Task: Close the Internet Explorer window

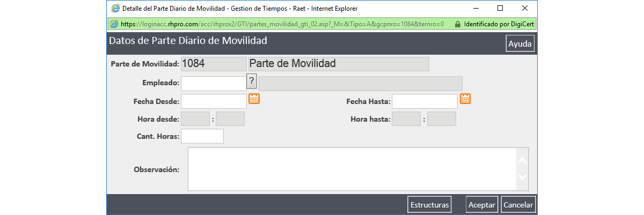Action: 524,8
